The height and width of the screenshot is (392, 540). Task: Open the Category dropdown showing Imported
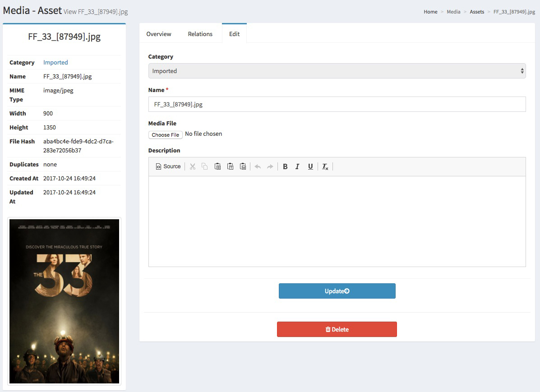pos(337,71)
